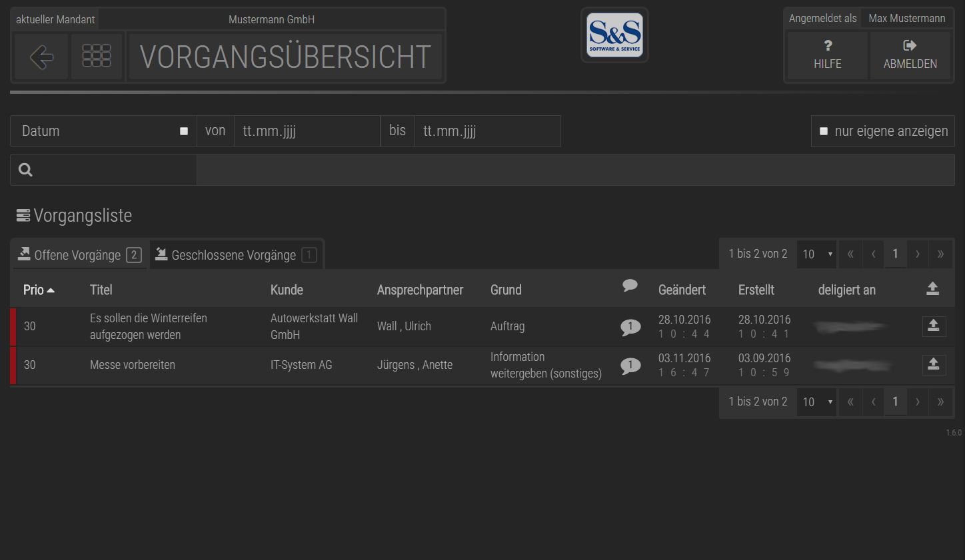965x560 pixels.
Task: Go to first page in bottom pagination
Action: point(850,402)
